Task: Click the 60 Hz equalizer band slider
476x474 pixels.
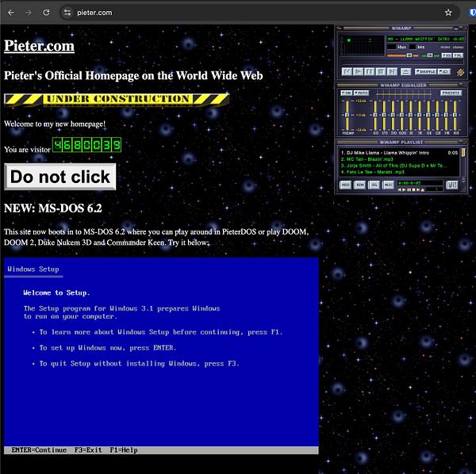Action: pyautogui.click(x=375, y=115)
